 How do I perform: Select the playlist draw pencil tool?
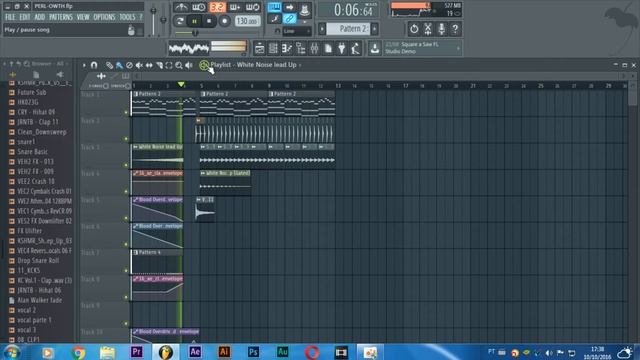[x=109, y=65]
